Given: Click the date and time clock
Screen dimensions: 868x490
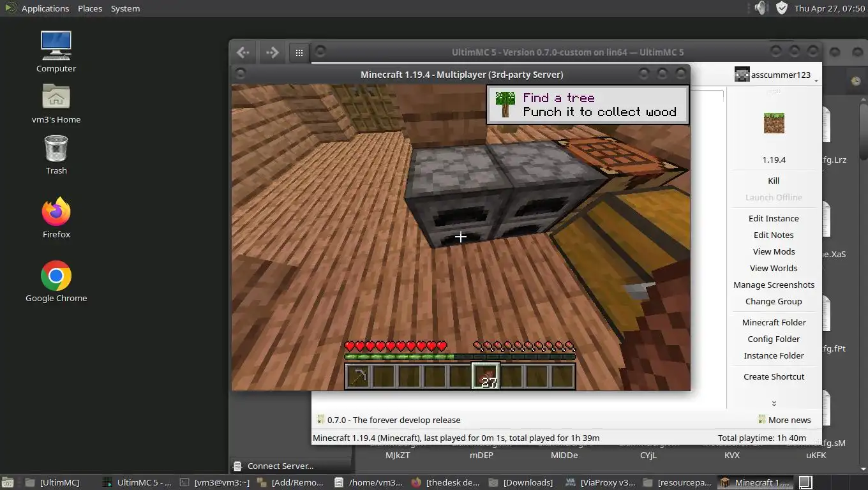Looking at the screenshot, I should tap(829, 8).
